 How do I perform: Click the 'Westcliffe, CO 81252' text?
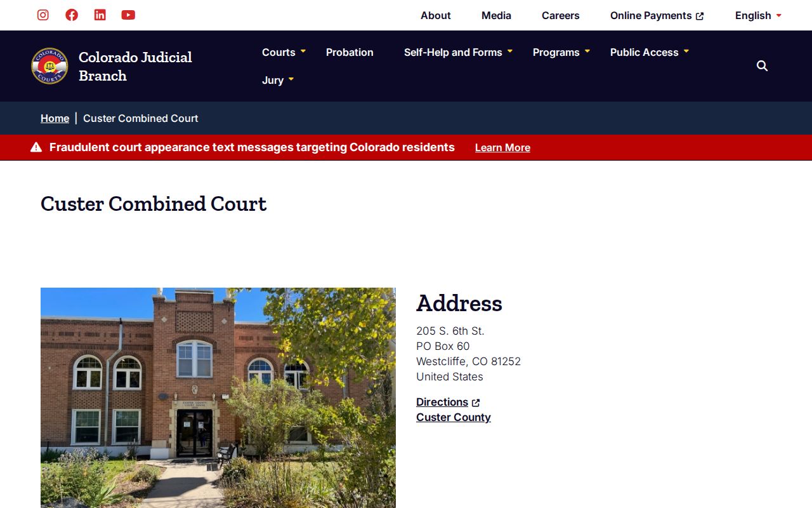tap(468, 361)
